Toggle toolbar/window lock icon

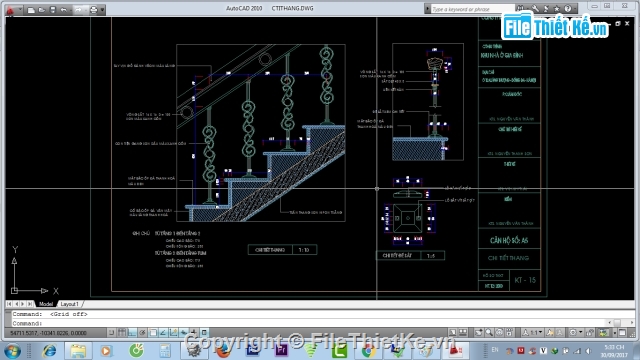[590, 333]
